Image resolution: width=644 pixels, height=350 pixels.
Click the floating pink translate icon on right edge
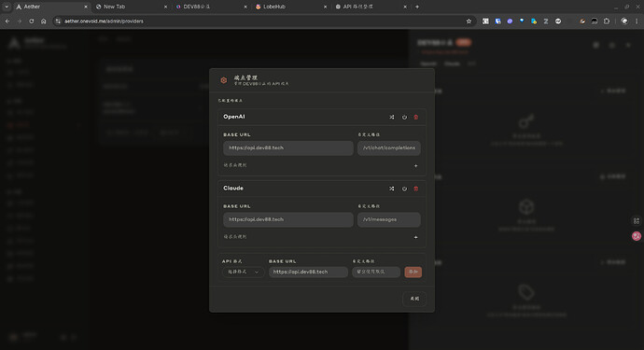click(x=637, y=236)
